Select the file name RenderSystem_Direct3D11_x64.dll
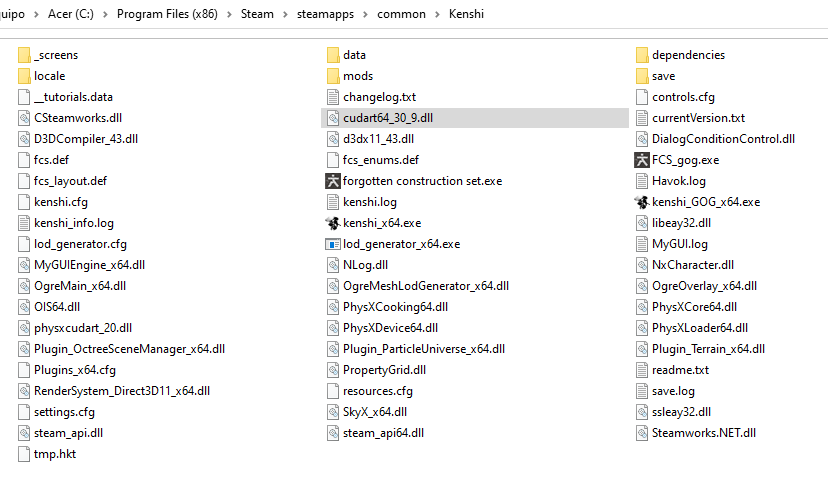The width and height of the screenshot is (828, 479). [122, 391]
